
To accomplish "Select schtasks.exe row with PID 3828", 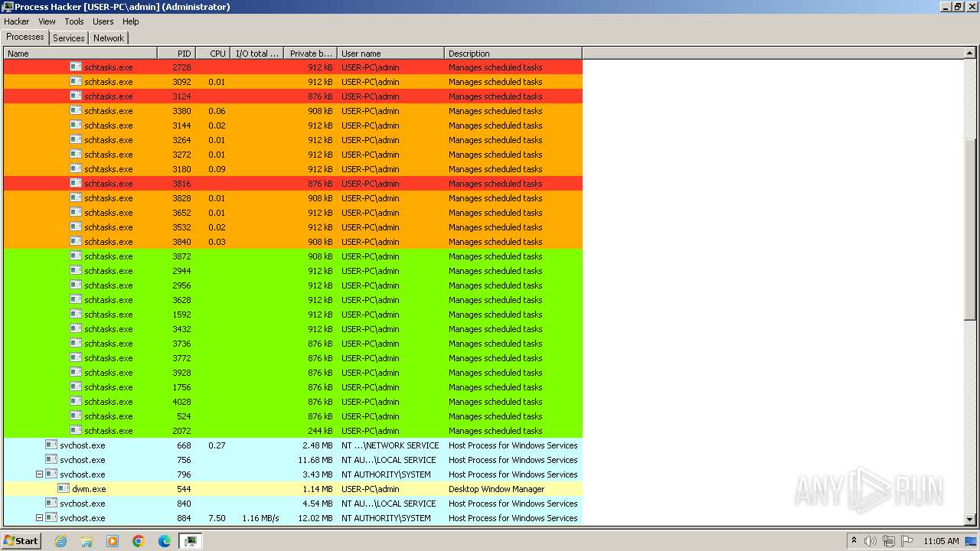I will pos(293,198).
